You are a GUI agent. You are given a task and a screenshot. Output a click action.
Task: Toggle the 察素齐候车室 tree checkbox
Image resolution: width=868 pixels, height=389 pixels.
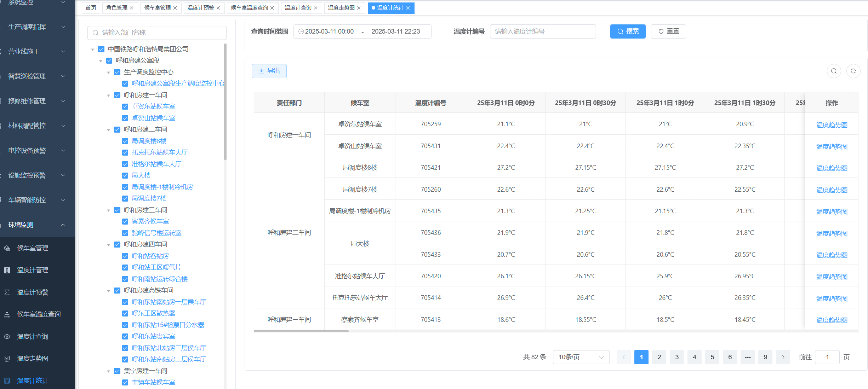(x=125, y=221)
